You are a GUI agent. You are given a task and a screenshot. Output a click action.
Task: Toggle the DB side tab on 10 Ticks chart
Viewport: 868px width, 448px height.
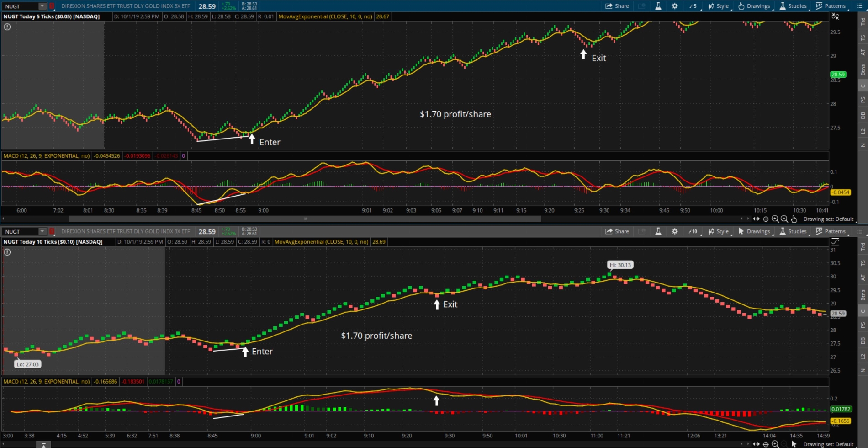[x=863, y=341]
